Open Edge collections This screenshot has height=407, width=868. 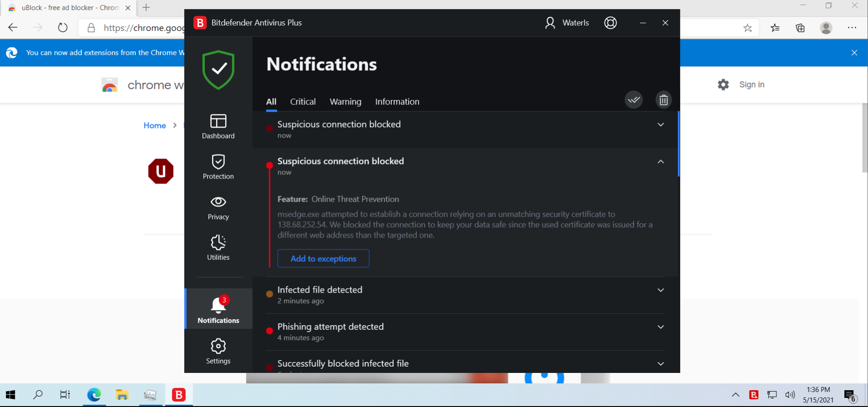point(800,28)
